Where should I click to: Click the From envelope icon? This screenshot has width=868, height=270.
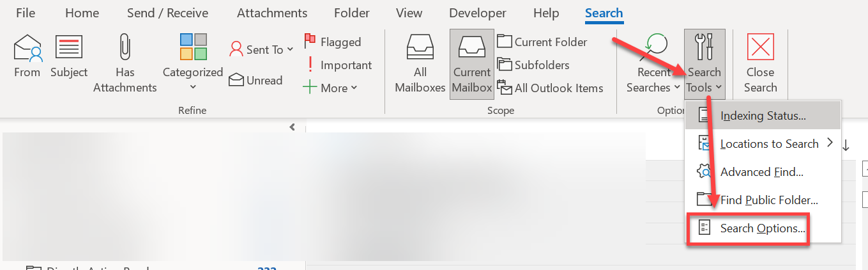pos(27,49)
